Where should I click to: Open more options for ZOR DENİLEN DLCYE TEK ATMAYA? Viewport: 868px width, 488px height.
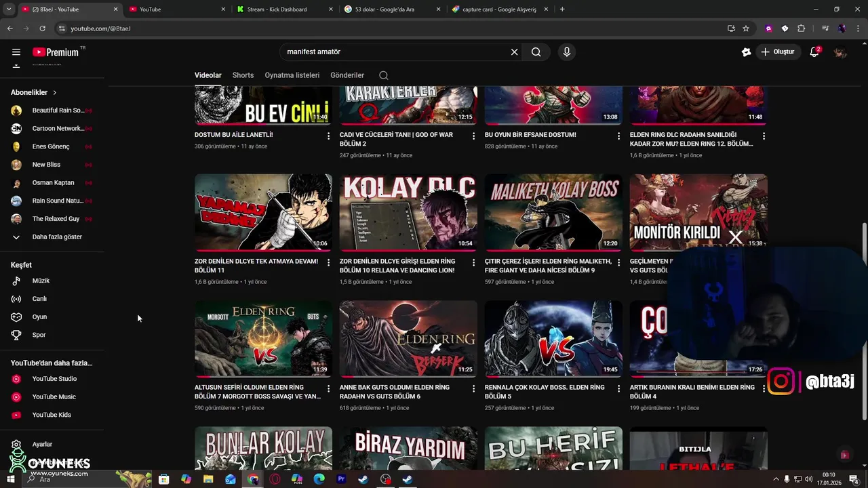[328, 262]
